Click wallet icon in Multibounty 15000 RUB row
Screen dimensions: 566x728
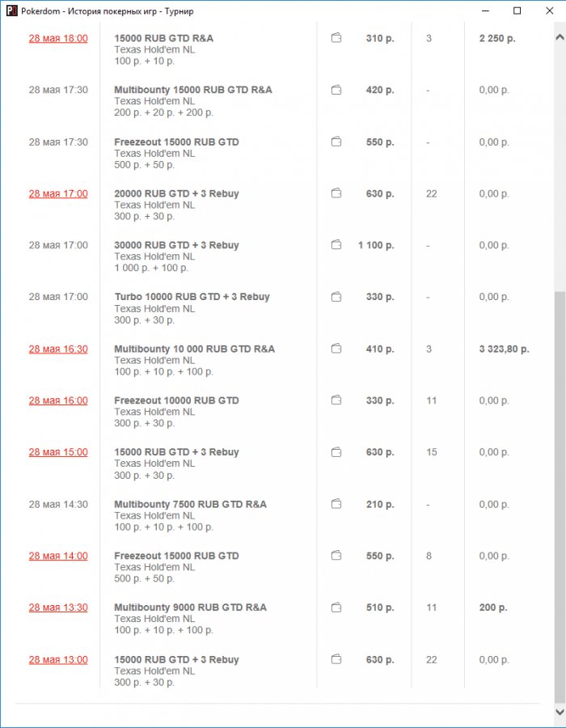[x=336, y=90]
